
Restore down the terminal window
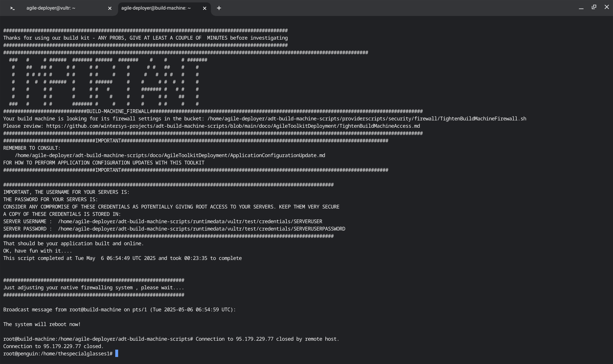[x=594, y=7]
